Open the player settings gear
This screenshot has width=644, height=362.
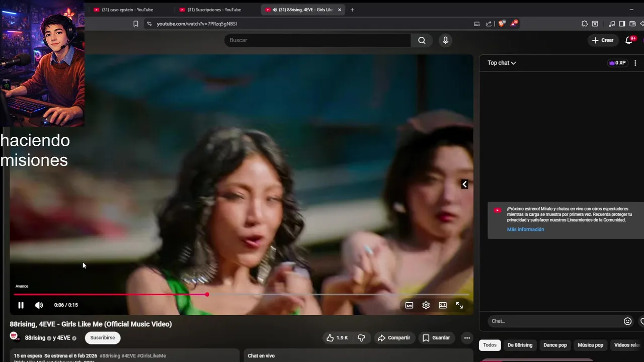(426, 305)
